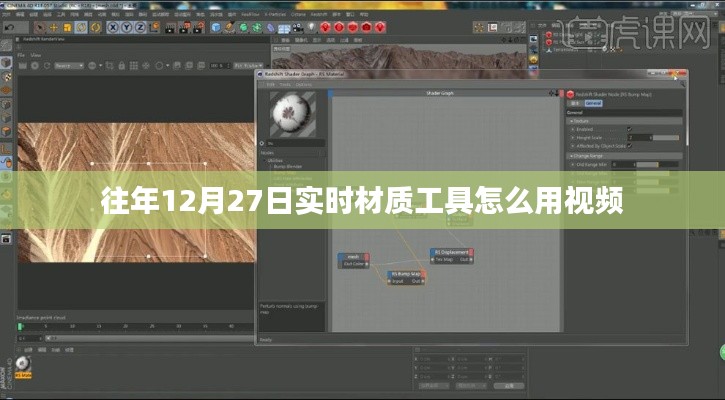
Task: Toggle the Z axis lock icon
Action: click(140, 27)
